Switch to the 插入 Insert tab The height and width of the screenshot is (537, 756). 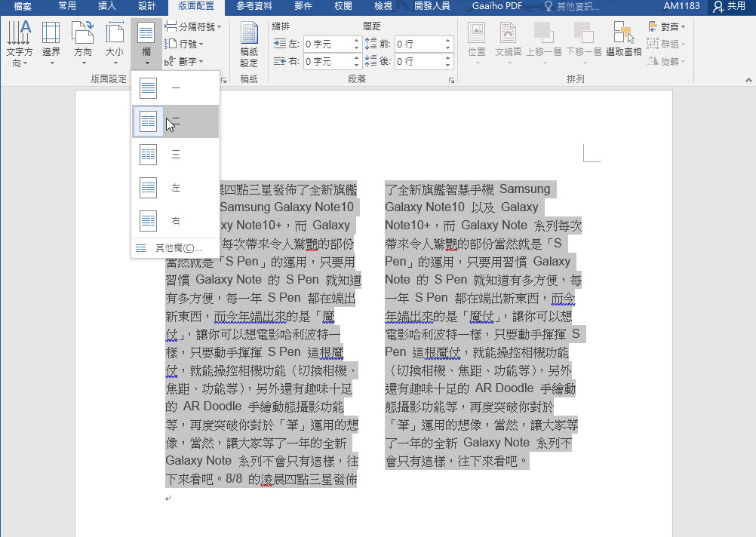[x=107, y=6]
